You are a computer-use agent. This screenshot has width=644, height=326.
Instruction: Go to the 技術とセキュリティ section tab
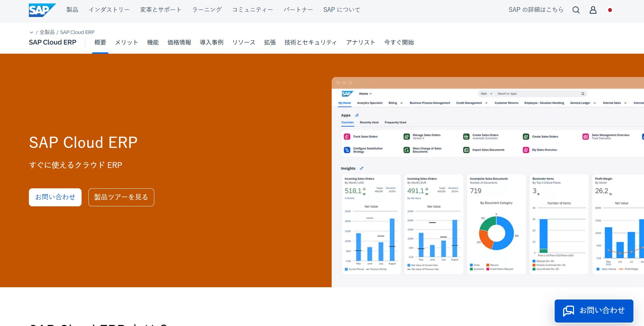coord(311,42)
